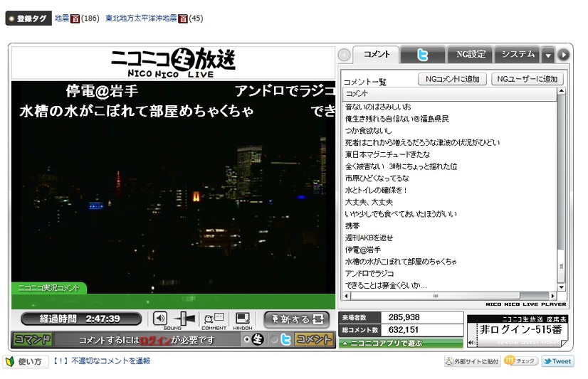Open the 使い方 help button
This screenshot has height=379, width=588.
coord(26,362)
